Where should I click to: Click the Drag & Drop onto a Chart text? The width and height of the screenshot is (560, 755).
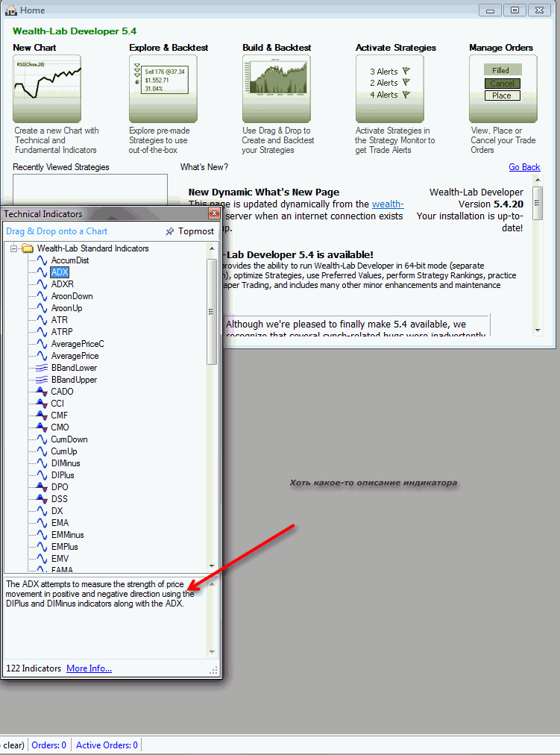click(57, 231)
